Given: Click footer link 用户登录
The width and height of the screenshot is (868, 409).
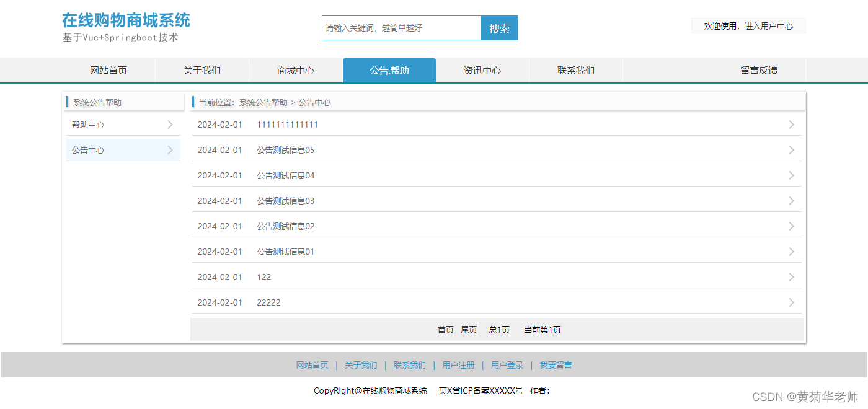Looking at the screenshot, I should 507,365.
